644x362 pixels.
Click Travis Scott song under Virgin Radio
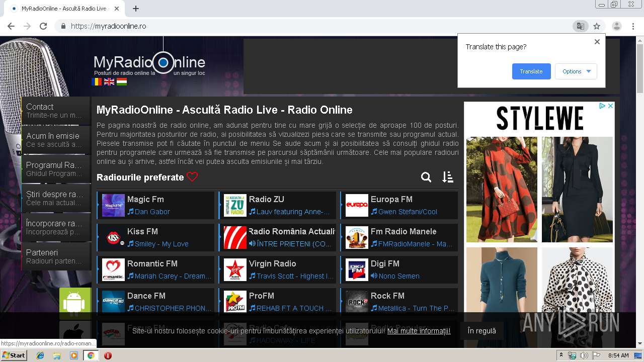point(295,276)
